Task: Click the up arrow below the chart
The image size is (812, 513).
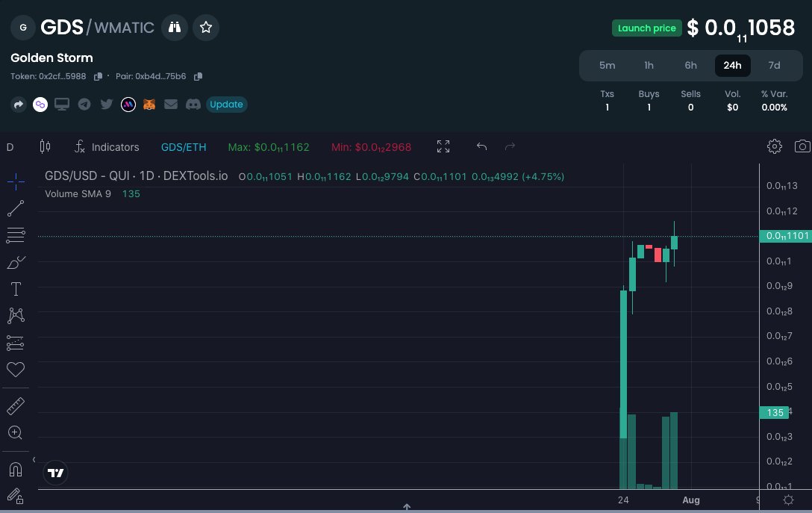Action: click(x=407, y=507)
